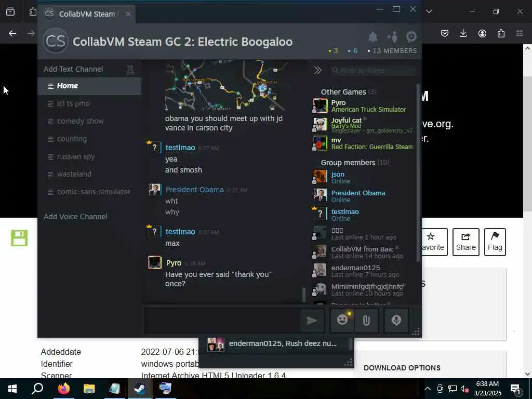
Task: Collapse the member list with double chevron
Action: point(317,70)
